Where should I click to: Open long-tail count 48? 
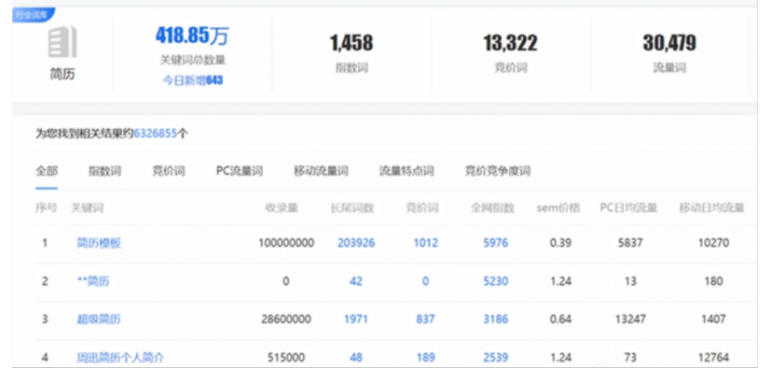click(x=356, y=358)
